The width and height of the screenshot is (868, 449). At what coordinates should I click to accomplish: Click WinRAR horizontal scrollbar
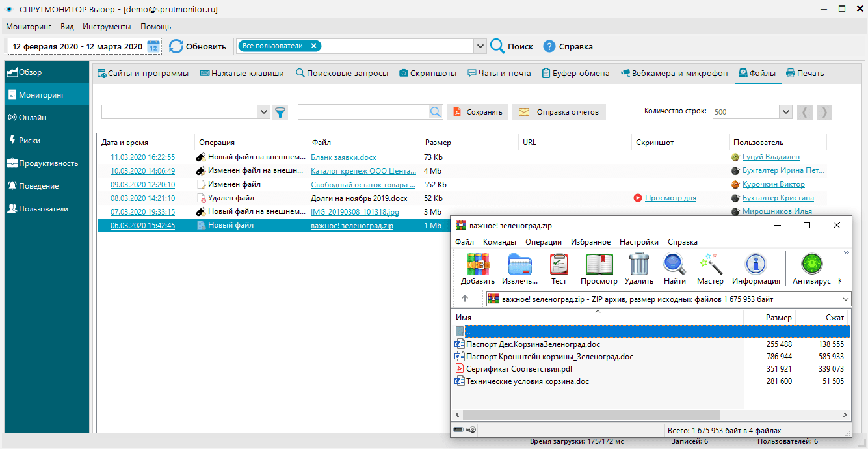coord(592,415)
